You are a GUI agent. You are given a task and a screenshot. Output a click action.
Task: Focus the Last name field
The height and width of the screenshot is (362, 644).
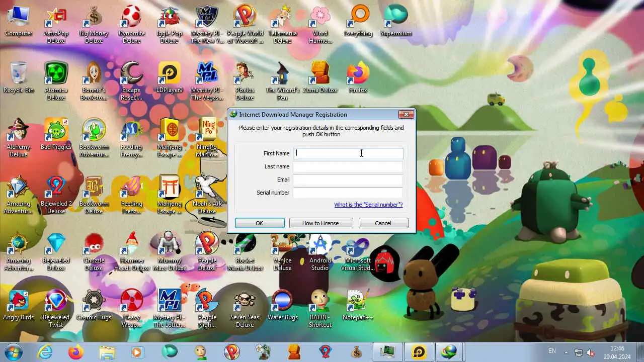tap(348, 166)
